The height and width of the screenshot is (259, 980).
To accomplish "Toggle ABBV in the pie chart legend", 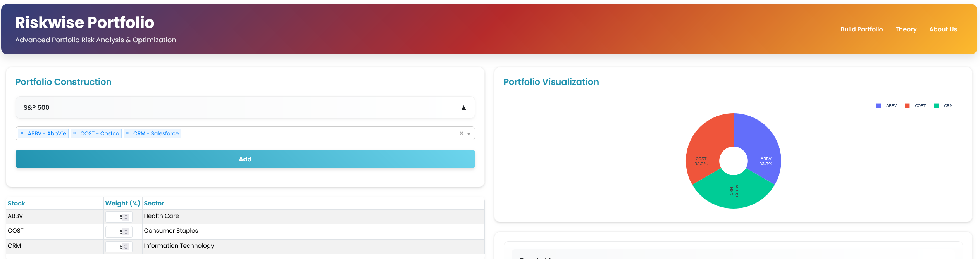I will click(x=887, y=106).
